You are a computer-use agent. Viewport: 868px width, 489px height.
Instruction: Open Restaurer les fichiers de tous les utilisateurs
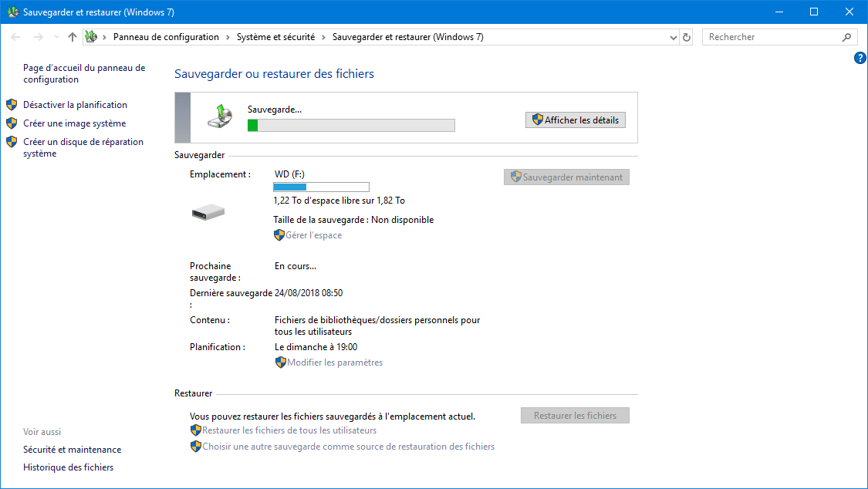coord(289,430)
